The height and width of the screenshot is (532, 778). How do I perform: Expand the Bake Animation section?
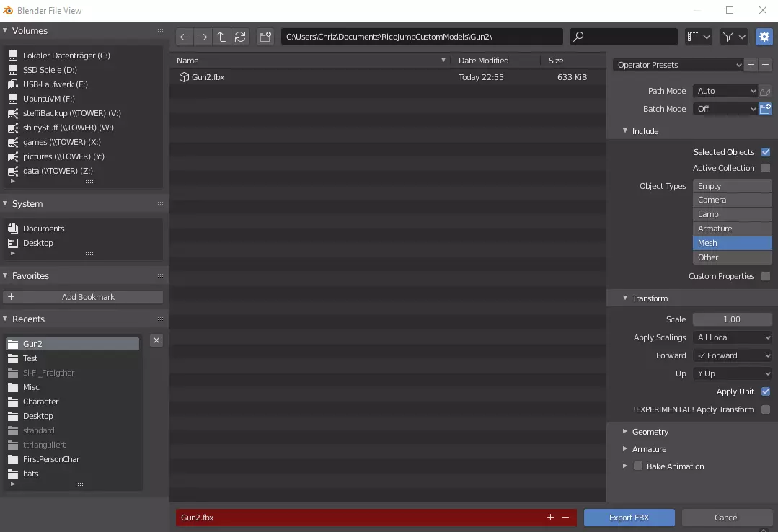[625, 466]
